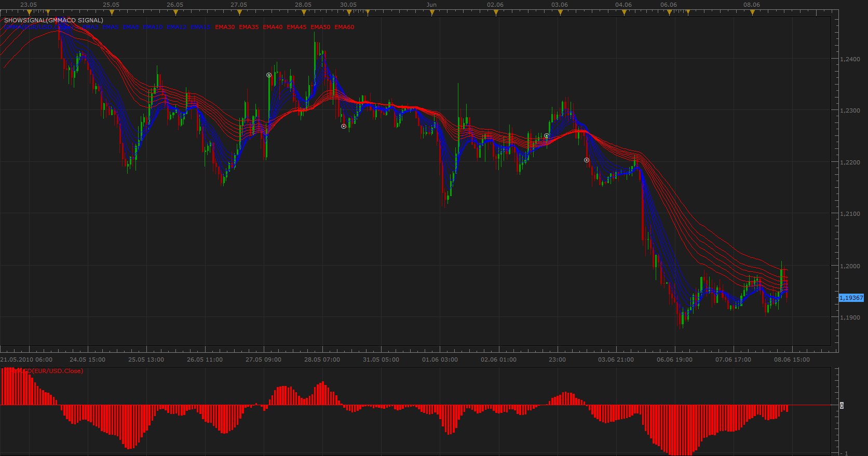
Task: Select the 26.05 day marker triangle
Action: tap(175, 12)
